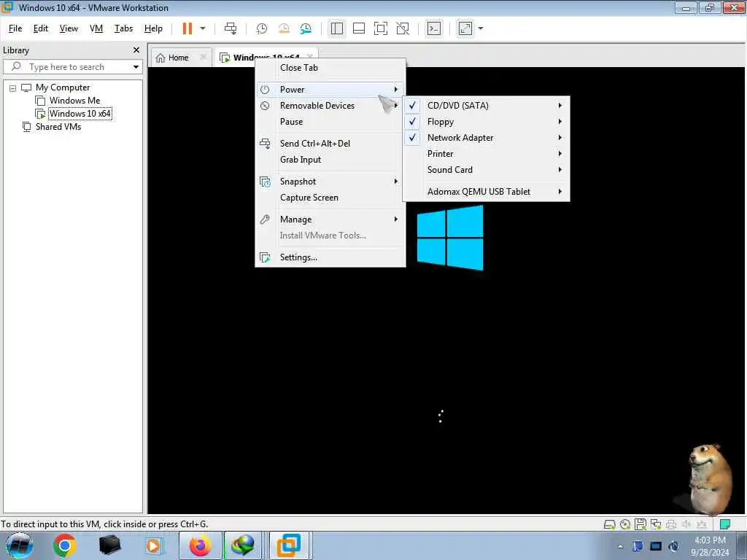Click the Revert to snapshot toolbar icon

pyautogui.click(x=284, y=28)
